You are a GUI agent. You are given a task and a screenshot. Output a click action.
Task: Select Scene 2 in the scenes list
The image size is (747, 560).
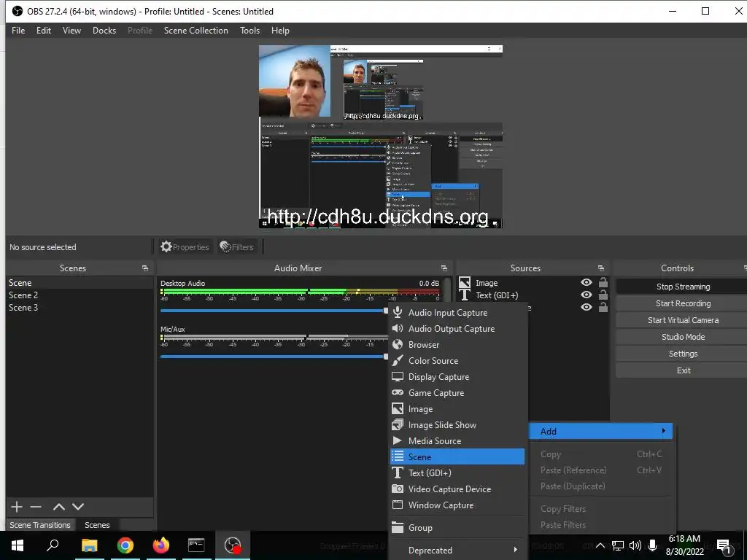80,295
